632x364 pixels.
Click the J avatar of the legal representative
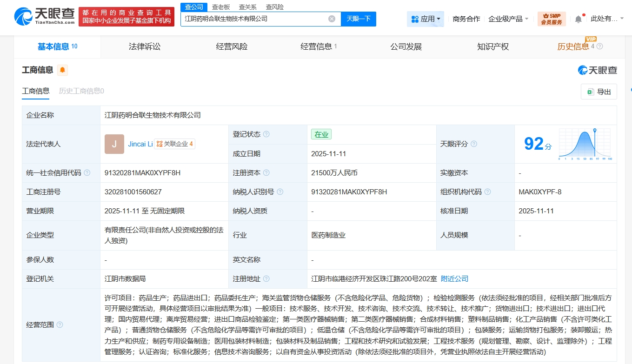pyautogui.click(x=114, y=144)
